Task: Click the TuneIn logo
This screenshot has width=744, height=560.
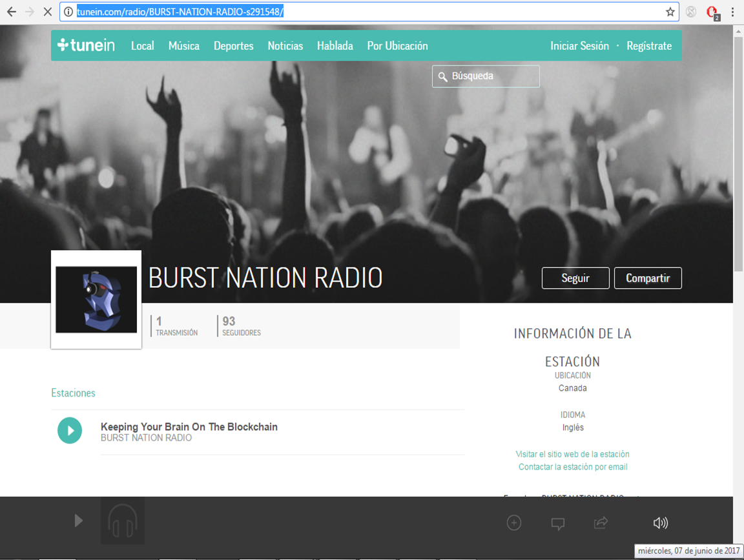Action: (86, 45)
